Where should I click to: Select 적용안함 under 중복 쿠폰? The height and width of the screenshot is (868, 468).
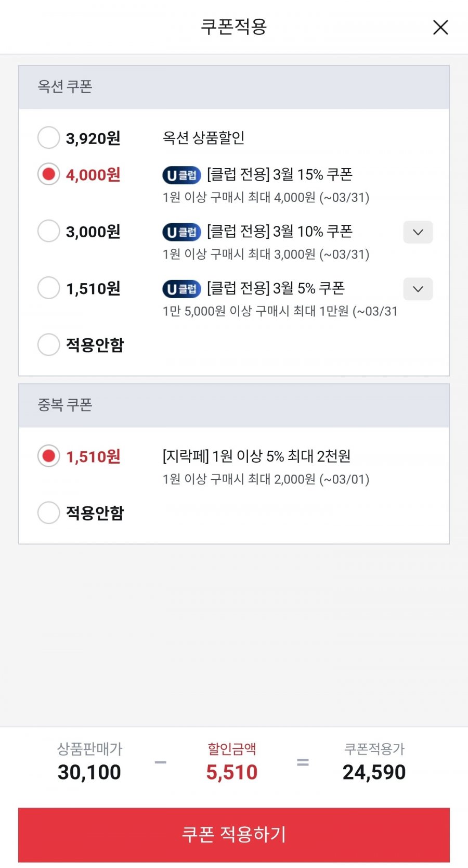coord(49,513)
